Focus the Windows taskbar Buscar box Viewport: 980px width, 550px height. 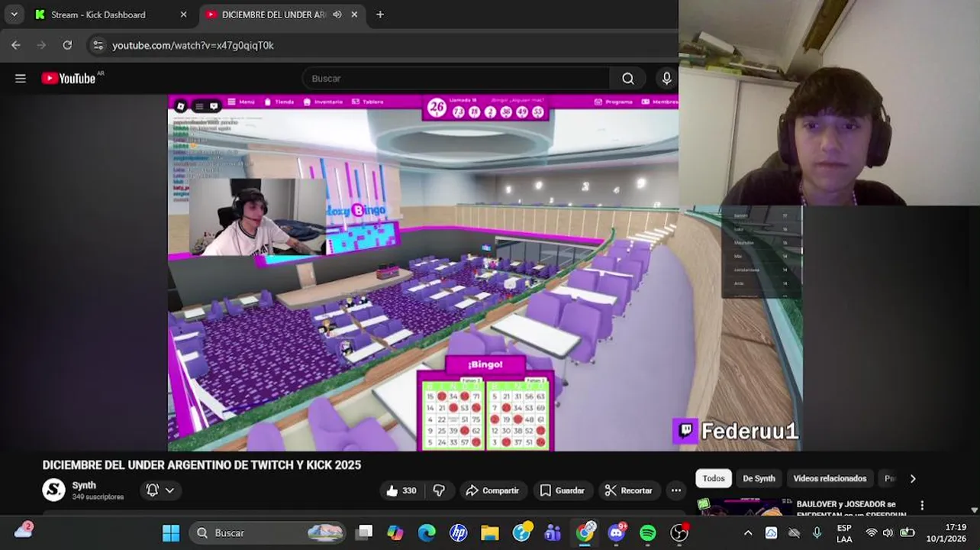[267, 532]
